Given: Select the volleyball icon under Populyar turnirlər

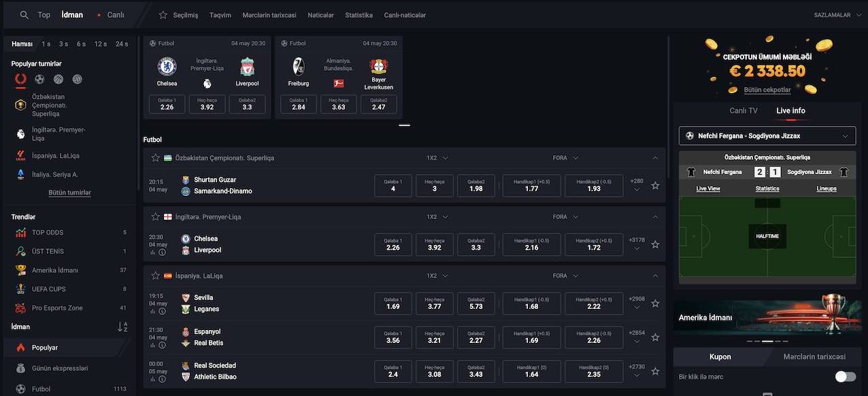Looking at the screenshot, I should click(x=77, y=80).
